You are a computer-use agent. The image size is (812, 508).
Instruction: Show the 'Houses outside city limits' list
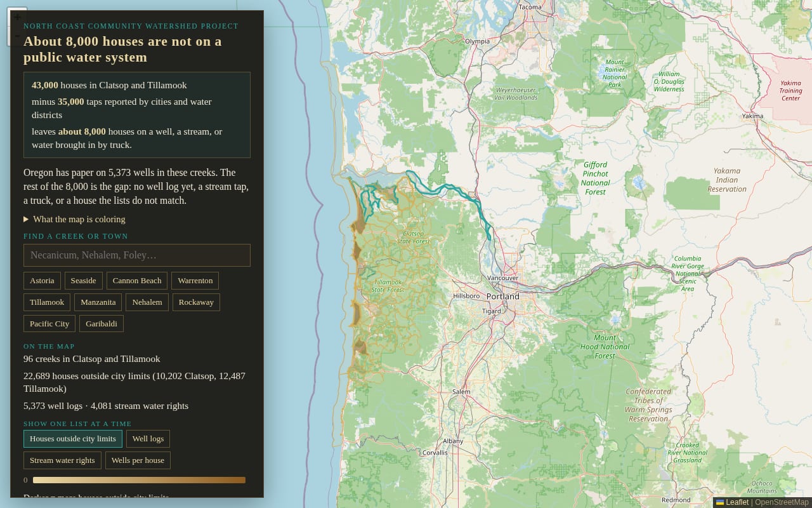[x=73, y=439]
